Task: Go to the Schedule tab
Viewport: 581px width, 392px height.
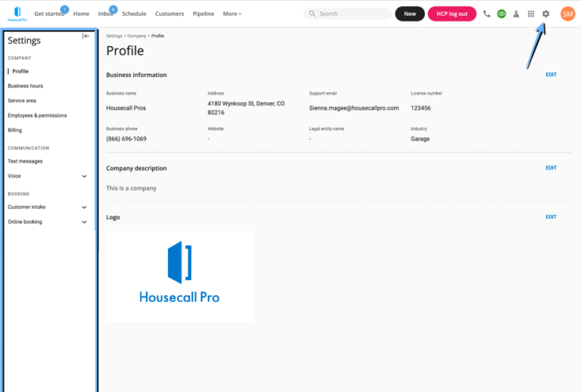Action: pyautogui.click(x=134, y=14)
